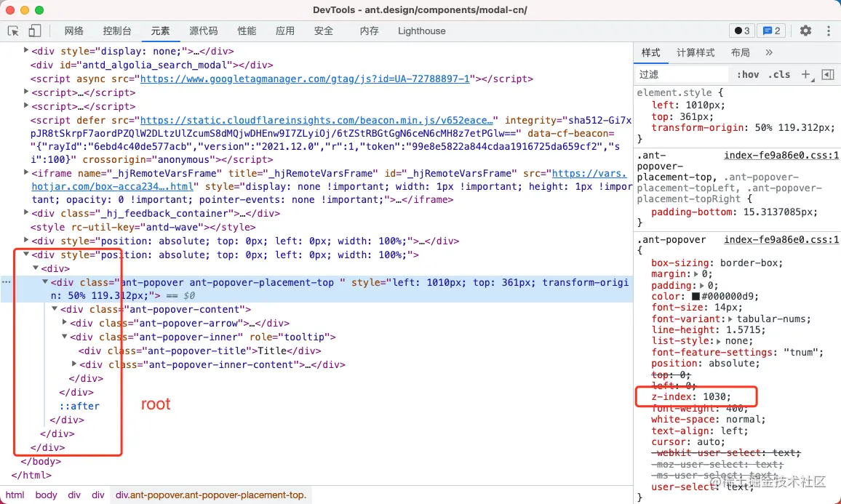The width and height of the screenshot is (841, 504).
Task: Collapse the selected ant-popover-placement-top div
Action: tap(46, 281)
